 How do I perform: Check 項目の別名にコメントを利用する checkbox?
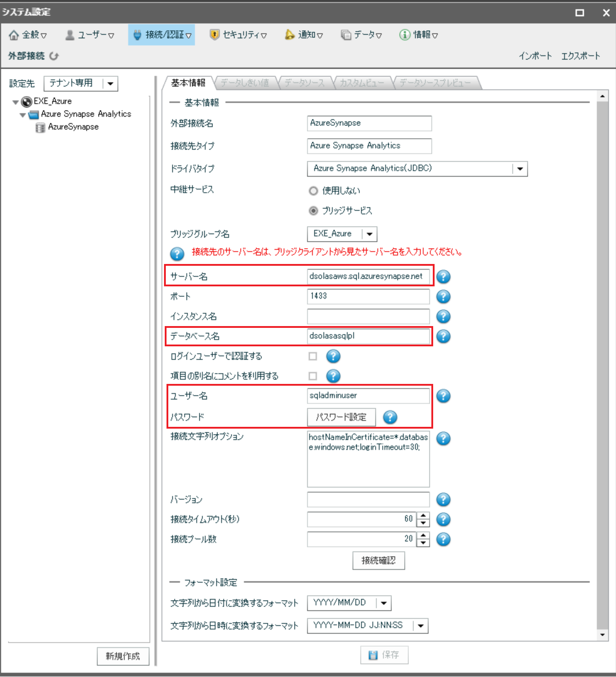[x=313, y=376]
